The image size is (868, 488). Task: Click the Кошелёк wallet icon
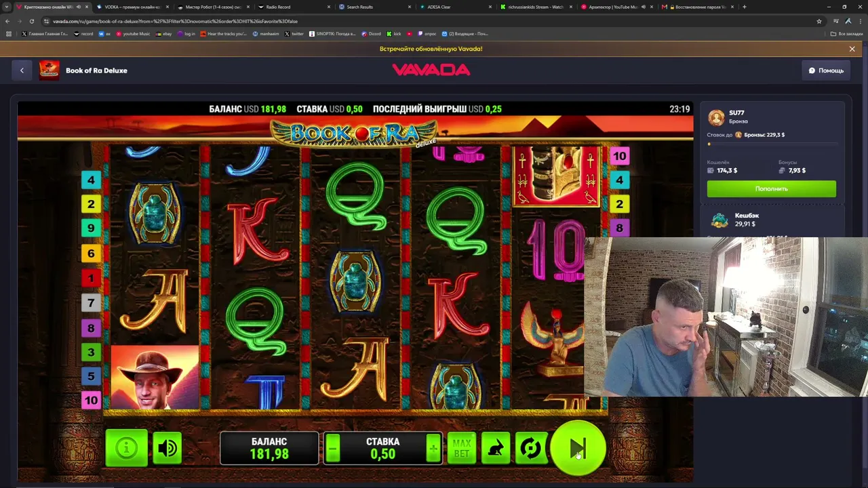coord(711,171)
